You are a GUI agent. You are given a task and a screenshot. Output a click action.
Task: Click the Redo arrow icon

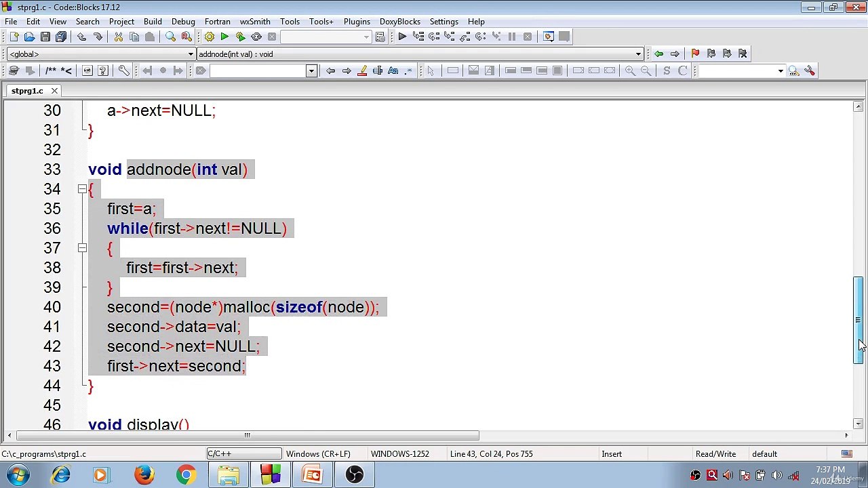tap(97, 37)
